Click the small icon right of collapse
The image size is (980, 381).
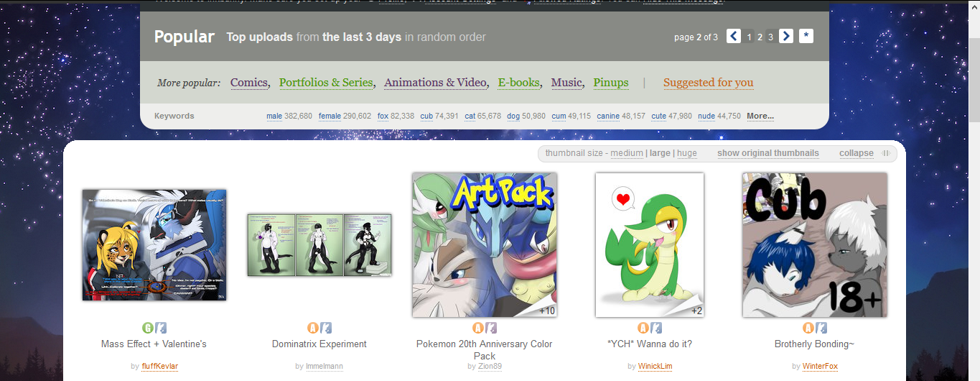coord(887,153)
